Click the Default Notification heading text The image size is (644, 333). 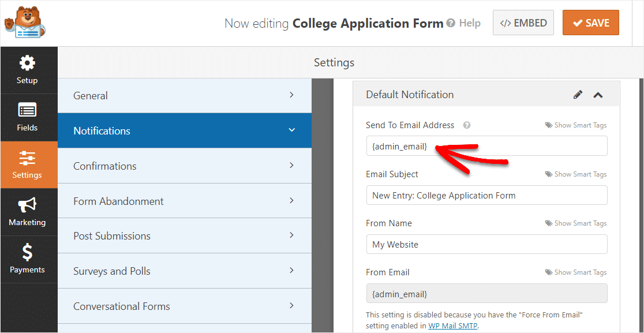pos(410,95)
